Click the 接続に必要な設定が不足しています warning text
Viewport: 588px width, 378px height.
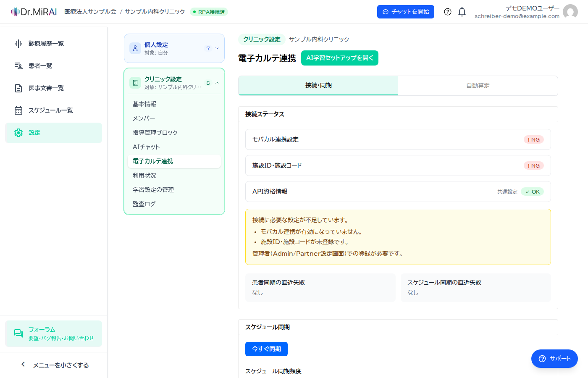(300, 220)
